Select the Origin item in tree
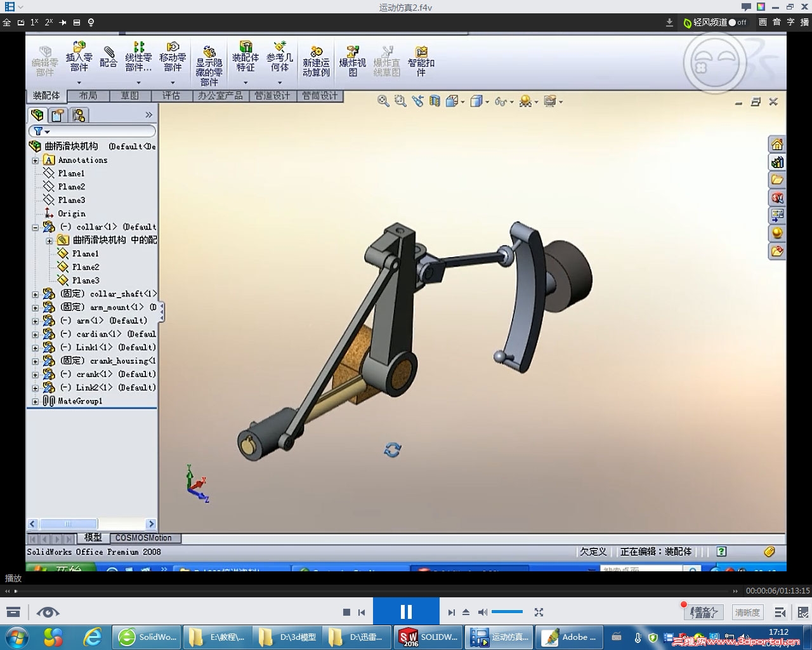Image resolution: width=812 pixels, height=650 pixels. [71, 214]
